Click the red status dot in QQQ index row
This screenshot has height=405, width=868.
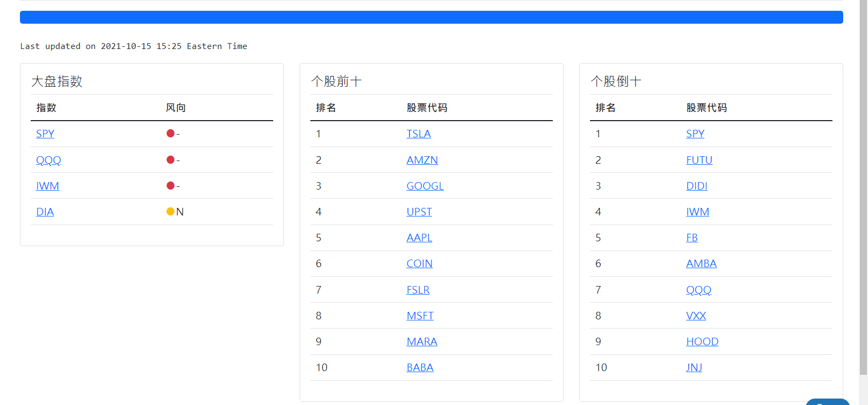[170, 160]
